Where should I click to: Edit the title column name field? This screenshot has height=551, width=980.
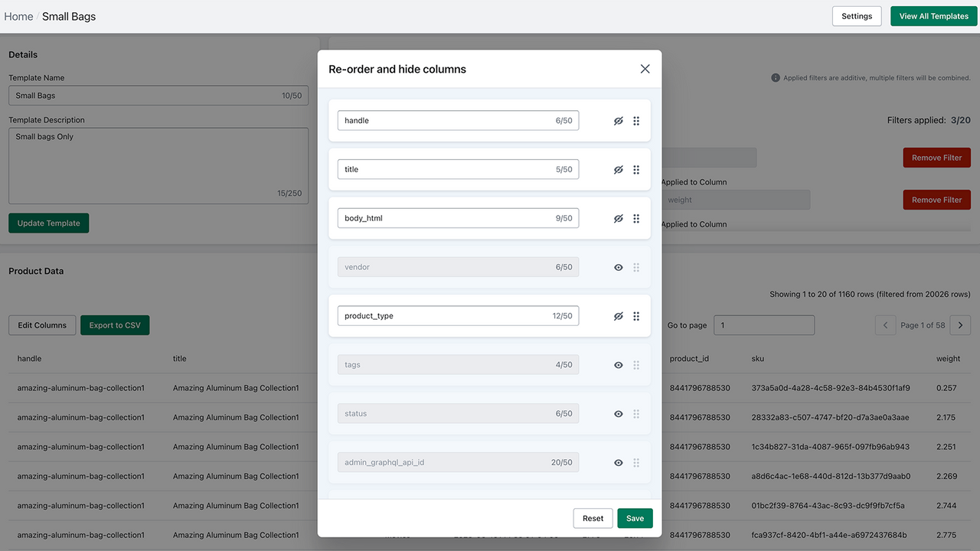[458, 169]
